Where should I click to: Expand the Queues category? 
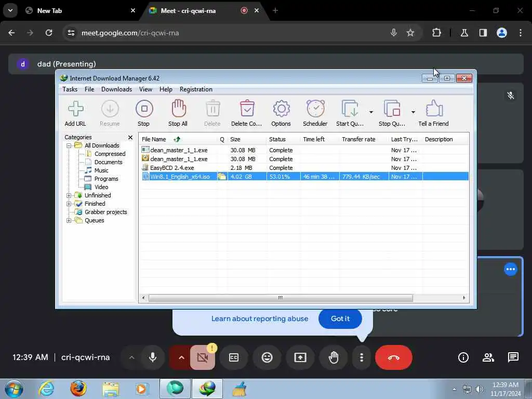(x=69, y=220)
